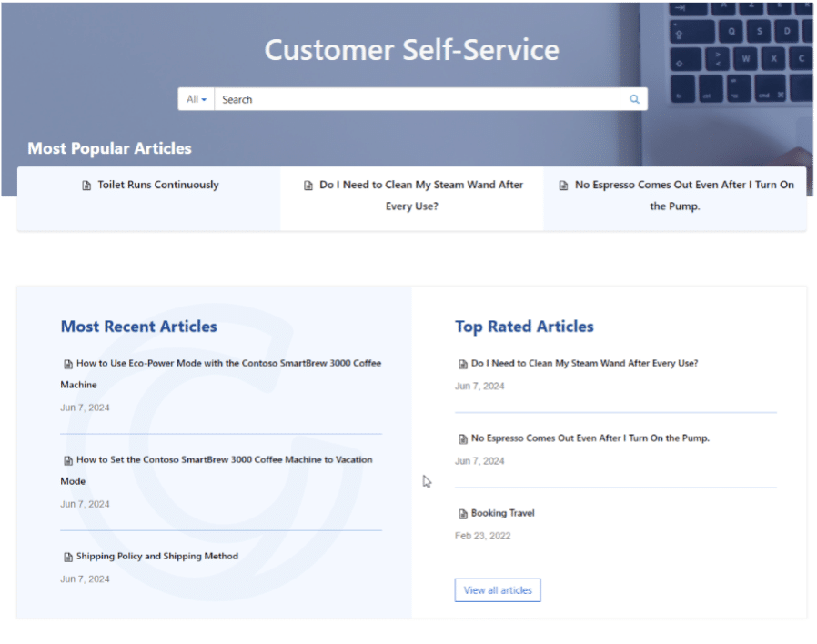Screen dimensions: 817x644
Task: Click Jun 7, 2024 date under Shipping Policy
Action: pyautogui.click(x=85, y=579)
